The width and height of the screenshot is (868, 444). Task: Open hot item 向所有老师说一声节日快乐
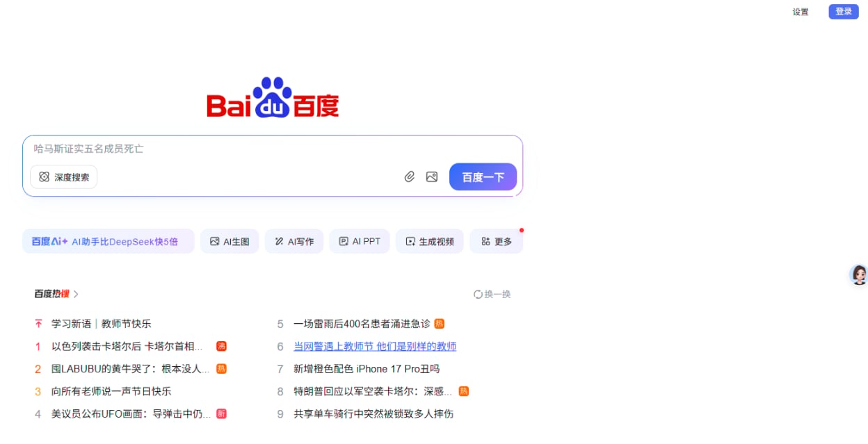pos(111,391)
